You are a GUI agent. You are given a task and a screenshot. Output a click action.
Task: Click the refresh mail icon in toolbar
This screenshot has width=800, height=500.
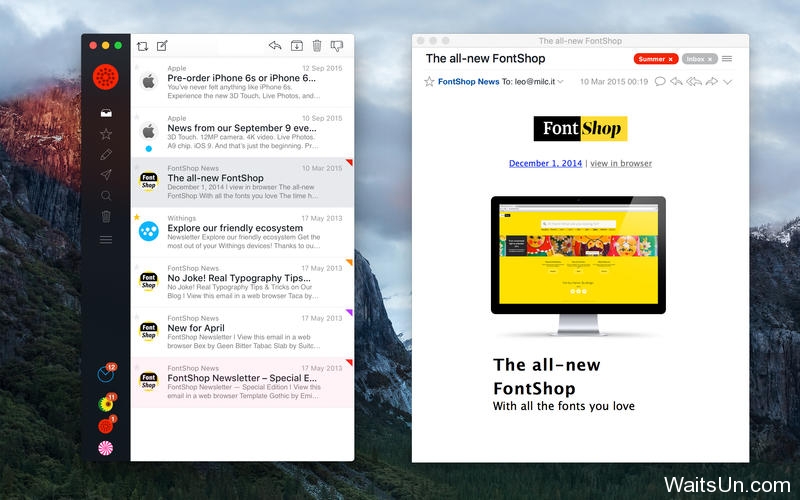[142, 46]
